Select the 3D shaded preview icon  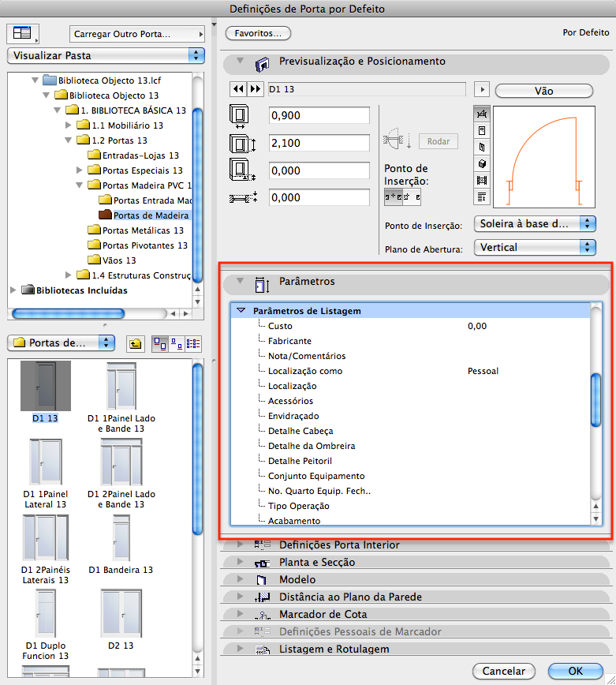[x=482, y=164]
